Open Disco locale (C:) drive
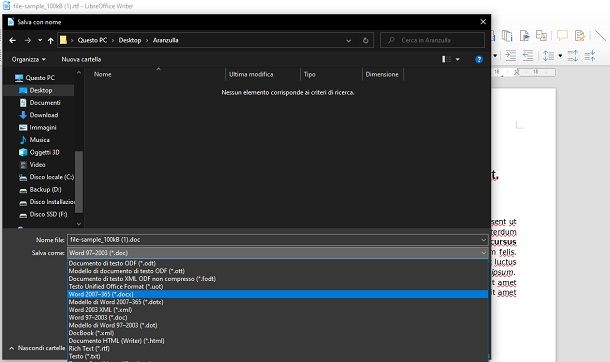 [x=46, y=177]
